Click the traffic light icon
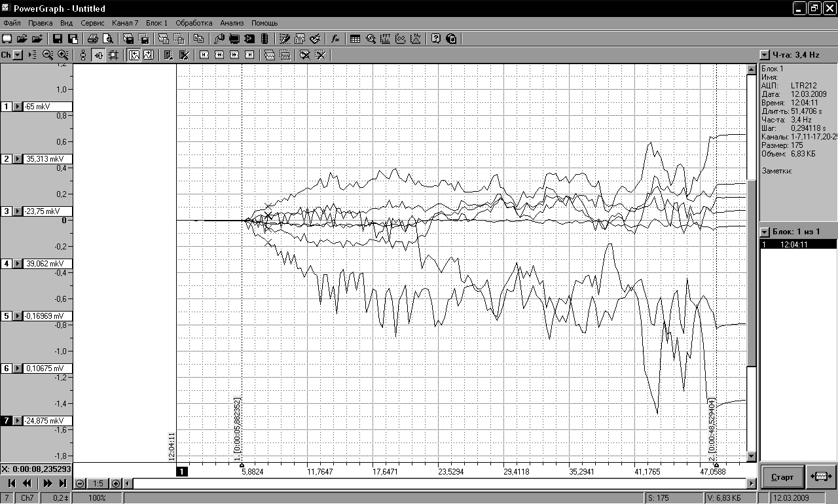Viewport: 838px width, 504px height. click(x=264, y=39)
